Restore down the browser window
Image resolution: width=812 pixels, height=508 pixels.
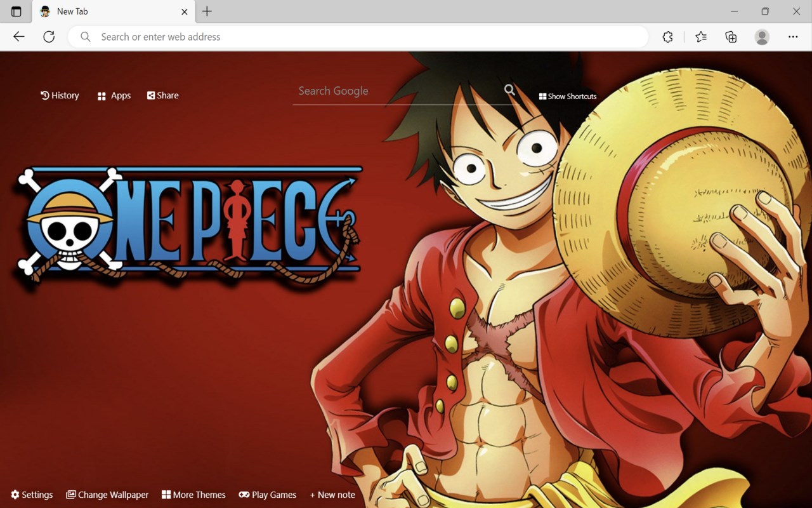765,11
